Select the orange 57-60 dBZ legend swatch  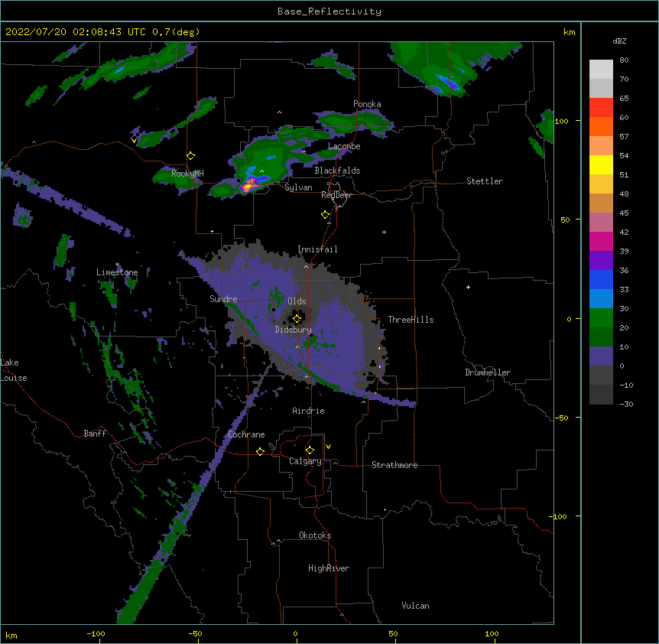[601, 126]
